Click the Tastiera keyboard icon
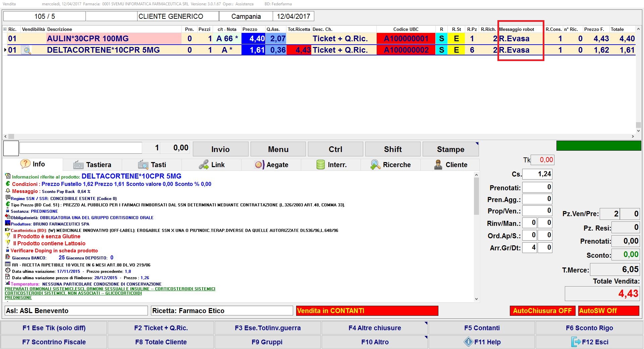Viewport: 644px width, 349px height. 78,165
